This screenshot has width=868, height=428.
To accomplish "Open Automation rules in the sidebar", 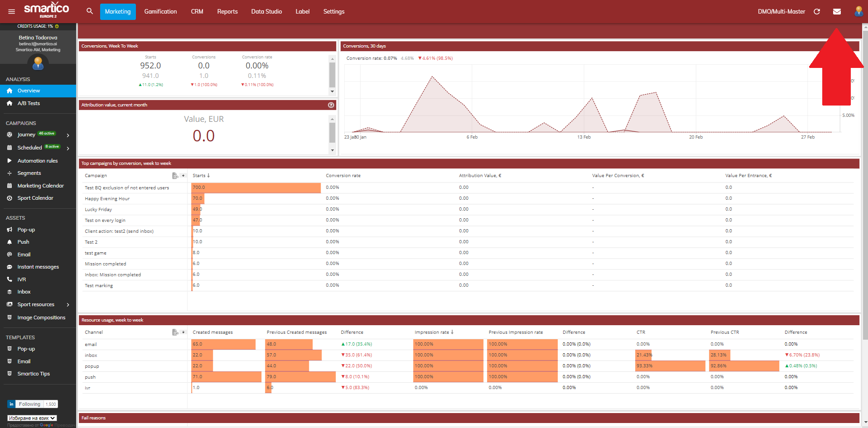I will tap(38, 161).
